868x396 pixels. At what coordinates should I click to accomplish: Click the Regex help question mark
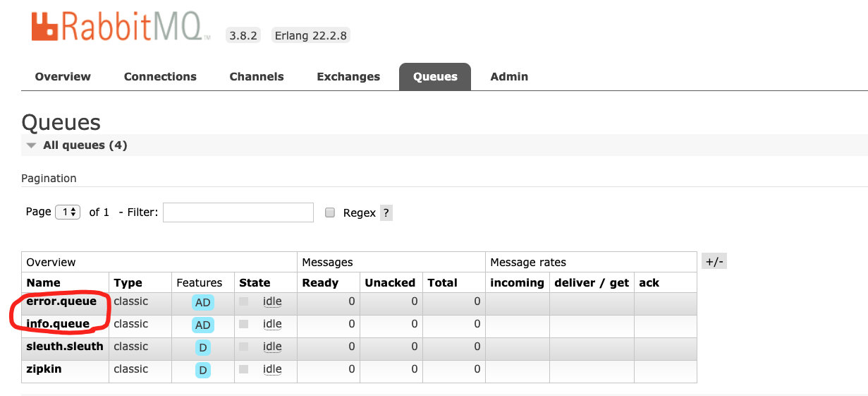386,212
